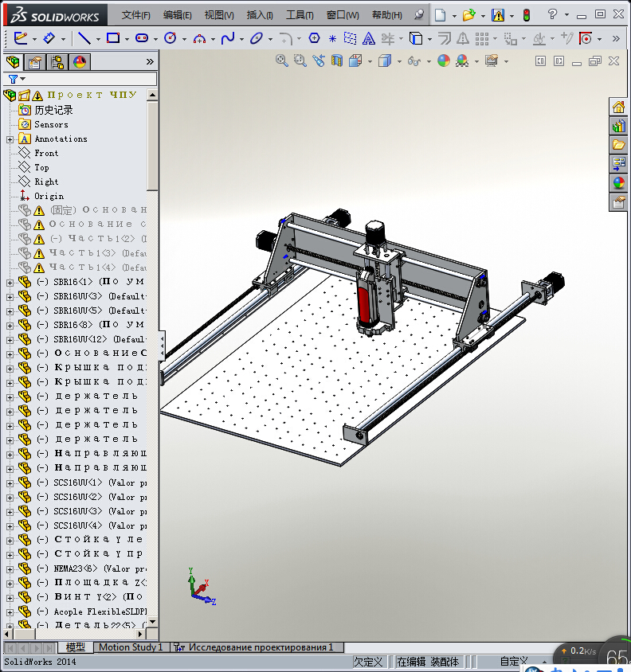Select the Smart Dimension tool

point(49,38)
